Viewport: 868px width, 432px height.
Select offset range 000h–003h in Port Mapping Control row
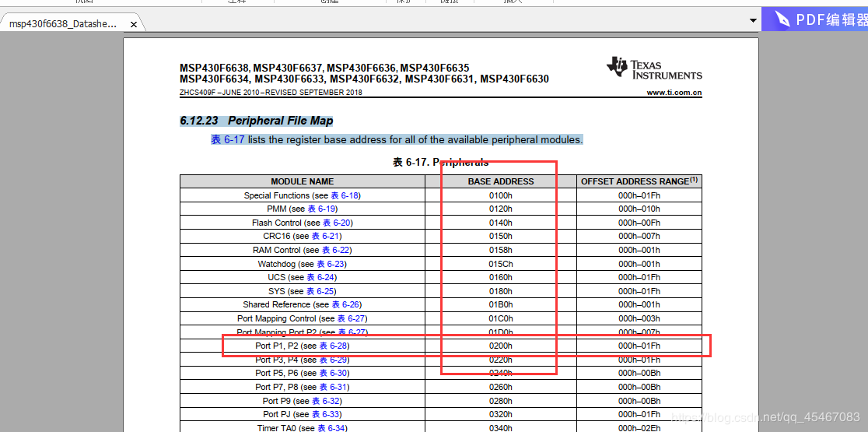pyautogui.click(x=639, y=318)
